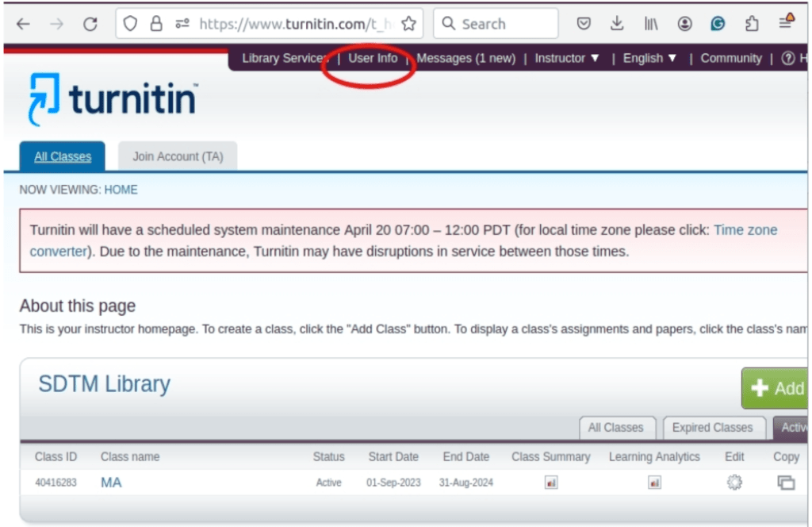Open Messages (1 new) in top menu

coord(465,58)
